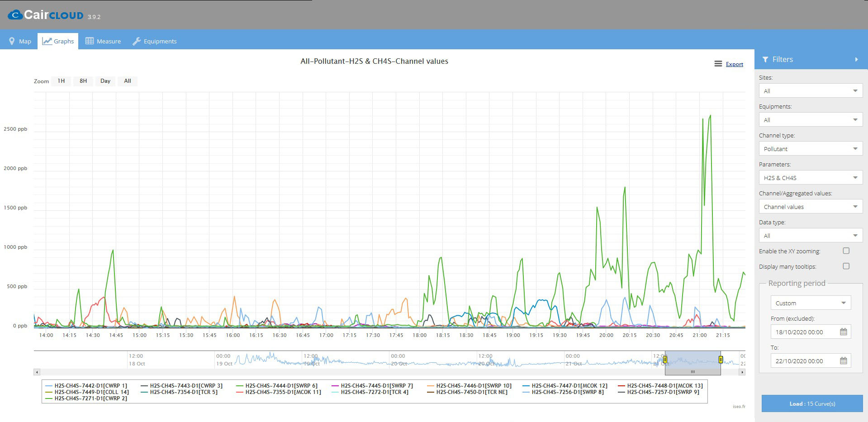Screen dimensions: 868x422
Task: Click the Export link
Action: (735, 64)
